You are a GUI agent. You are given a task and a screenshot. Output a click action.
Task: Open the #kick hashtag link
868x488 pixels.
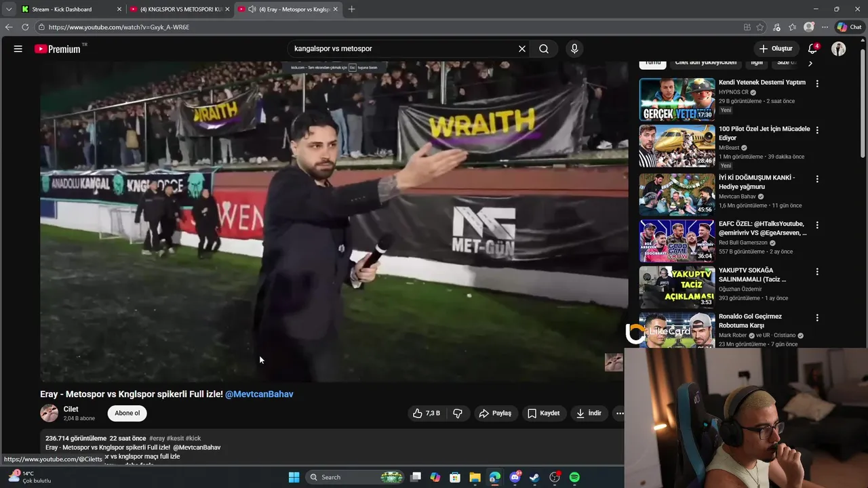click(193, 439)
